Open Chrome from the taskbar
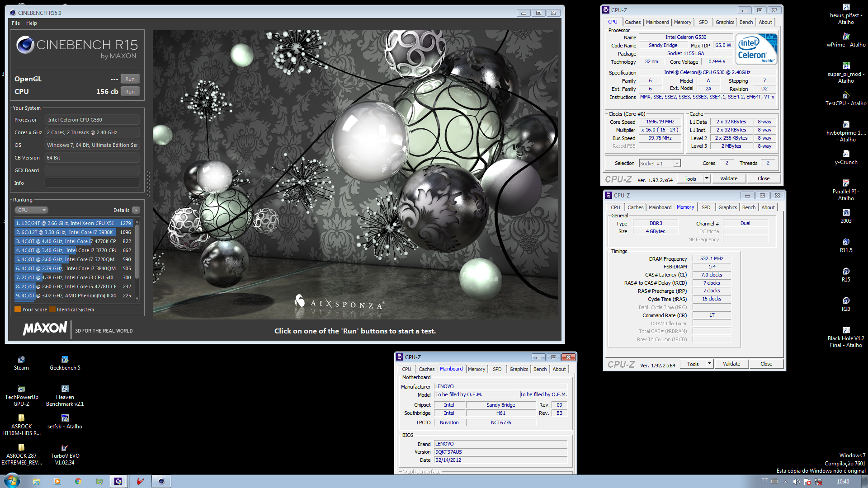Screen dimensions: 868x488 coord(78,481)
